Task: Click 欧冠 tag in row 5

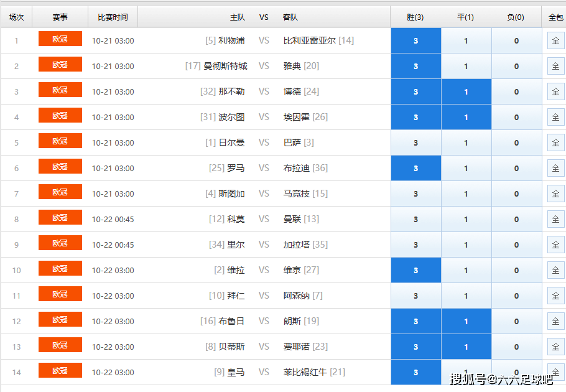Action: [60, 141]
